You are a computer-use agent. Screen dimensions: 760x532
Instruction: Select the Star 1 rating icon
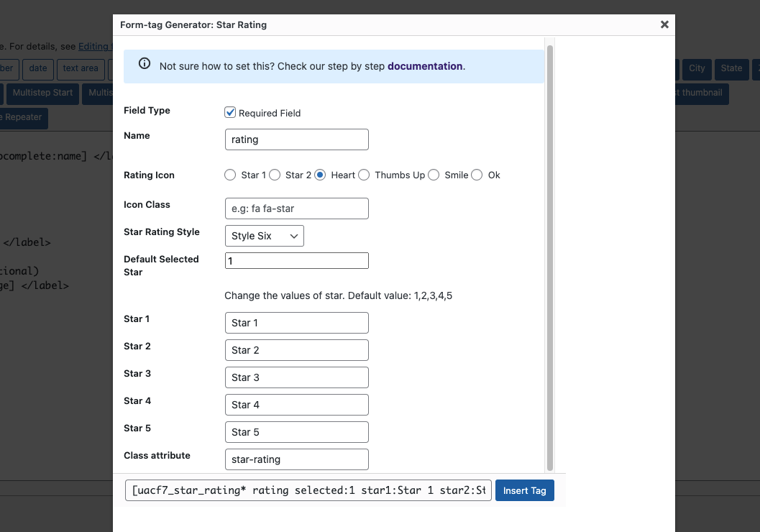pos(230,175)
